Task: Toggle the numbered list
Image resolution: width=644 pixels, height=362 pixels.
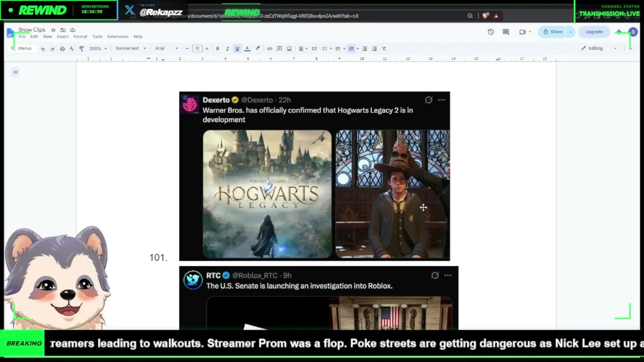Action: (x=352, y=49)
